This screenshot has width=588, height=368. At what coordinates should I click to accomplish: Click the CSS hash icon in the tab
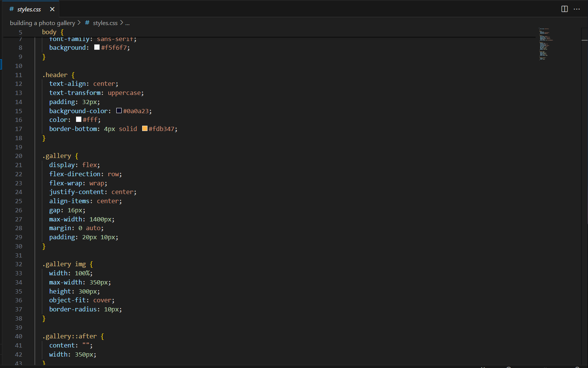click(11, 9)
